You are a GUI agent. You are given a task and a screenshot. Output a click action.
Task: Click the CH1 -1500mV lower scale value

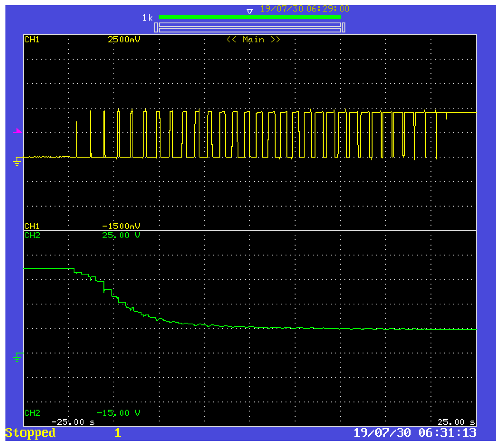click(x=121, y=226)
